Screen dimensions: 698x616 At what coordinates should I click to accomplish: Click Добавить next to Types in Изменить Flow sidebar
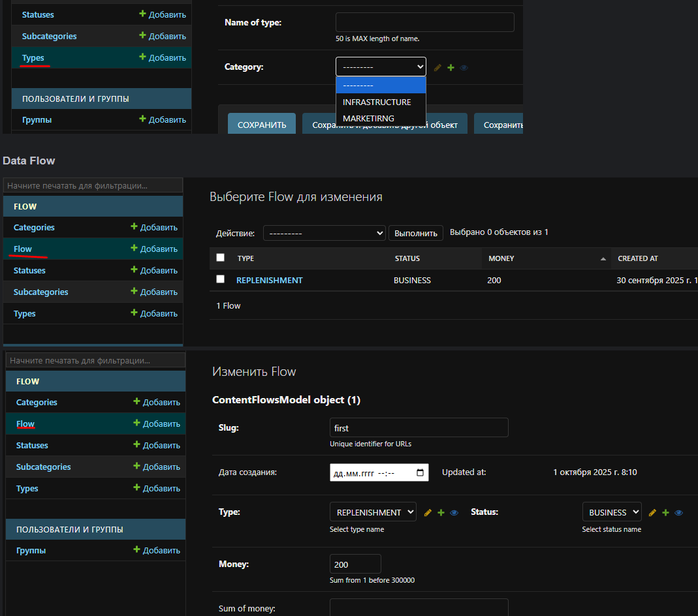tap(157, 488)
